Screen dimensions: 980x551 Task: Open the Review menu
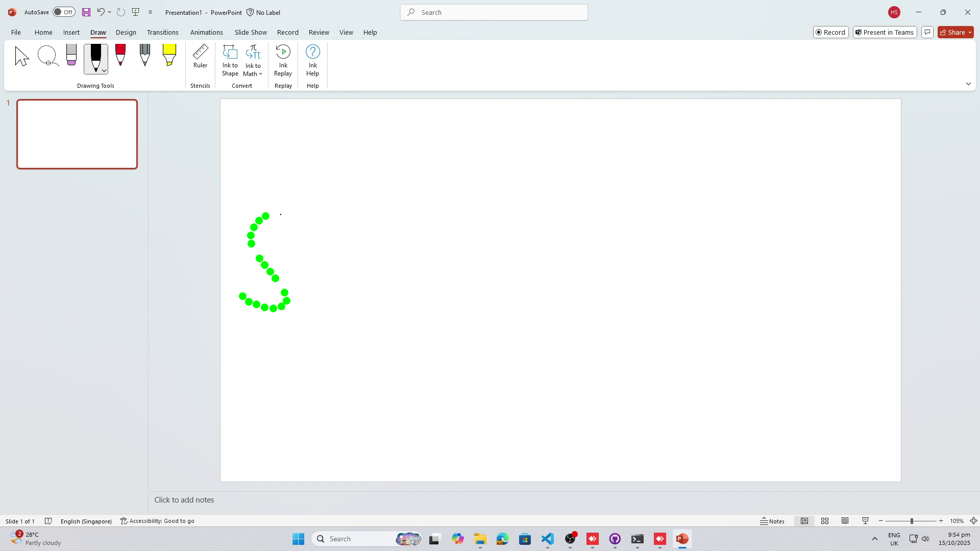318,32
